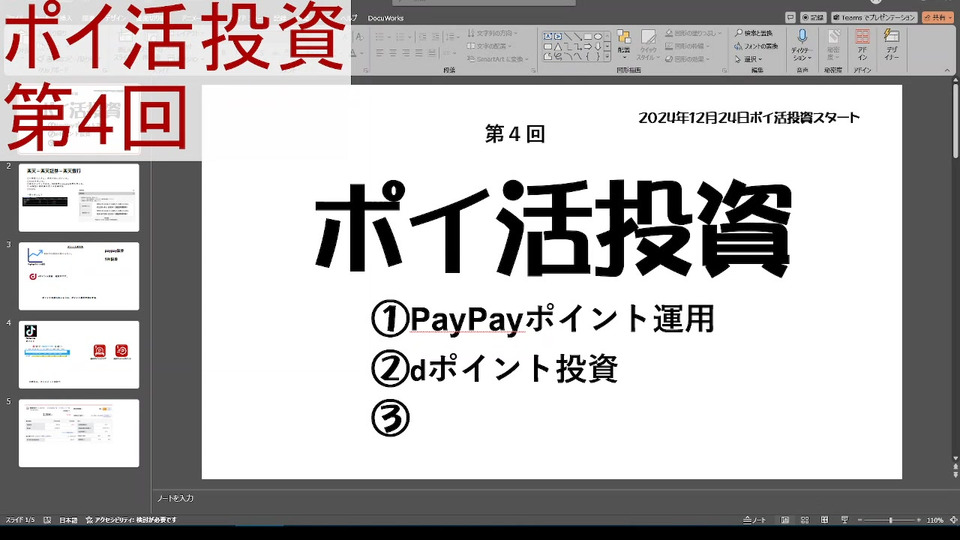This screenshot has width=960, height=540.
Task: Switch to reading view icon
Action: coord(825,520)
